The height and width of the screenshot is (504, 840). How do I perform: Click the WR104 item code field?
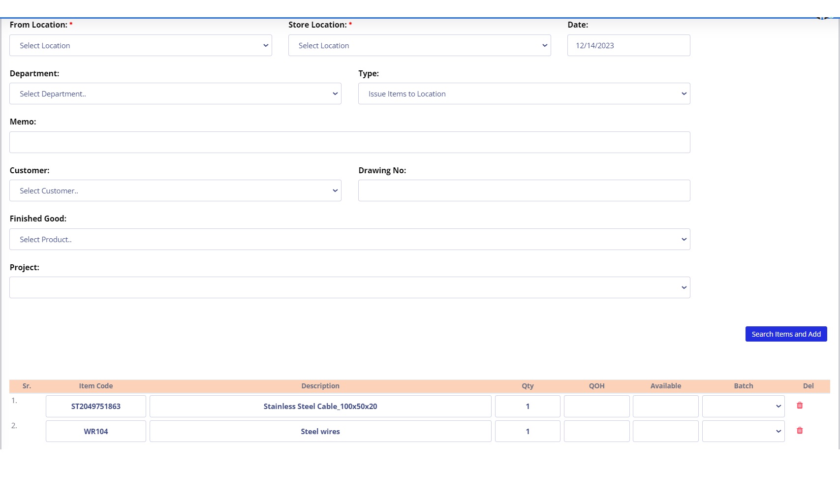coord(96,431)
